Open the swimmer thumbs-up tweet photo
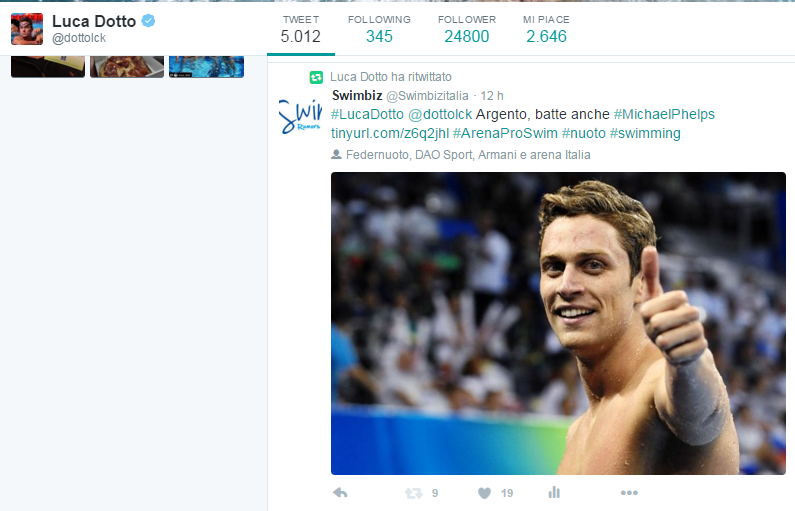 click(558, 323)
